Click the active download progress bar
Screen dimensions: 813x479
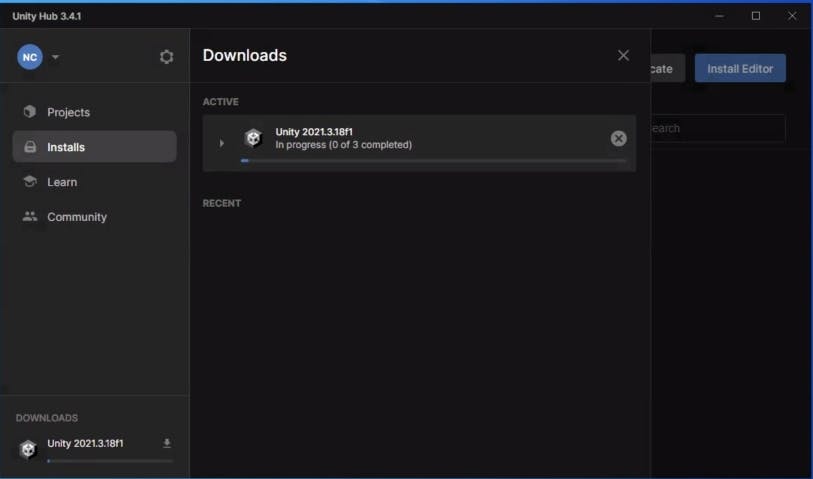[x=433, y=161]
